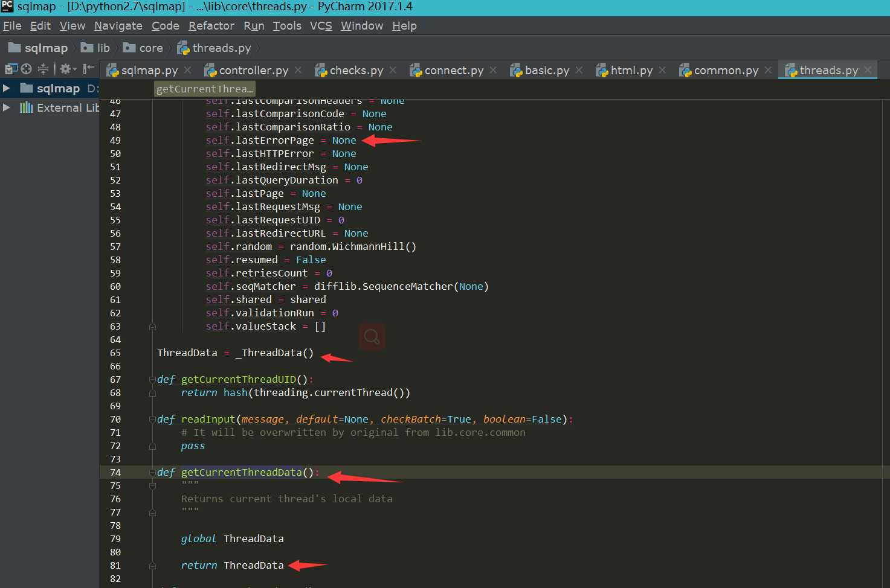890x588 pixels.
Task: Toggle fold end marker at line 63
Action: 152,327
